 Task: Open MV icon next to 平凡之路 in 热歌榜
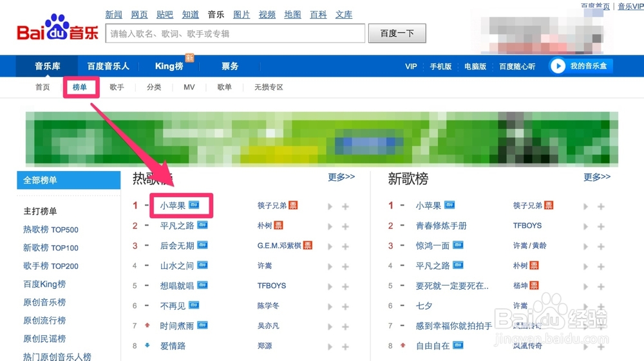pos(202,225)
